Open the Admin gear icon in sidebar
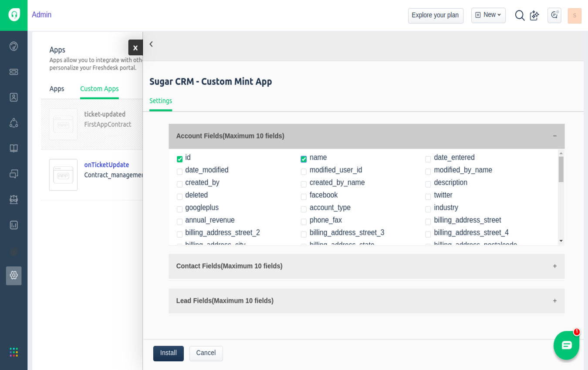Image resolution: width=588 pixels, height=370 pixels. pyautogui.click(x=14, y=276)
